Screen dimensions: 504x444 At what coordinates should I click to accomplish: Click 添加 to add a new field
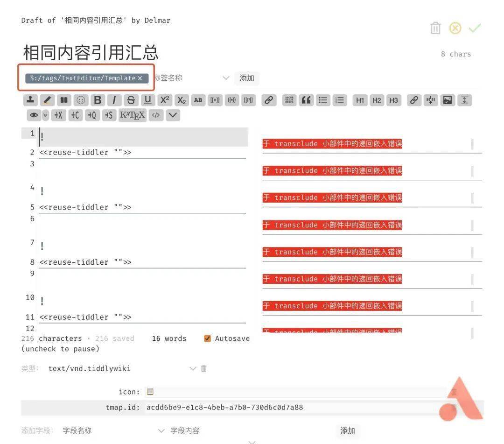point(348,430)
